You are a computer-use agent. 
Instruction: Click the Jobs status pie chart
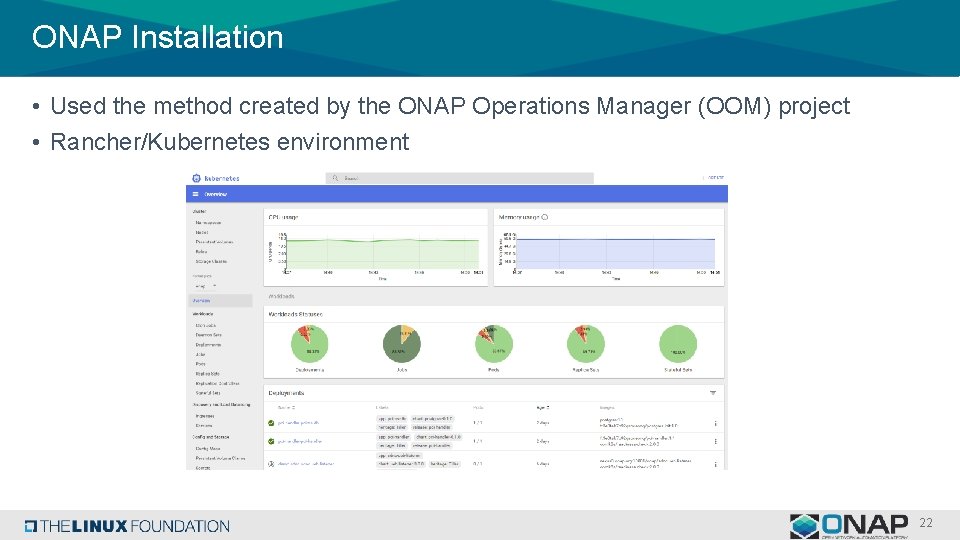click(402, 344)
